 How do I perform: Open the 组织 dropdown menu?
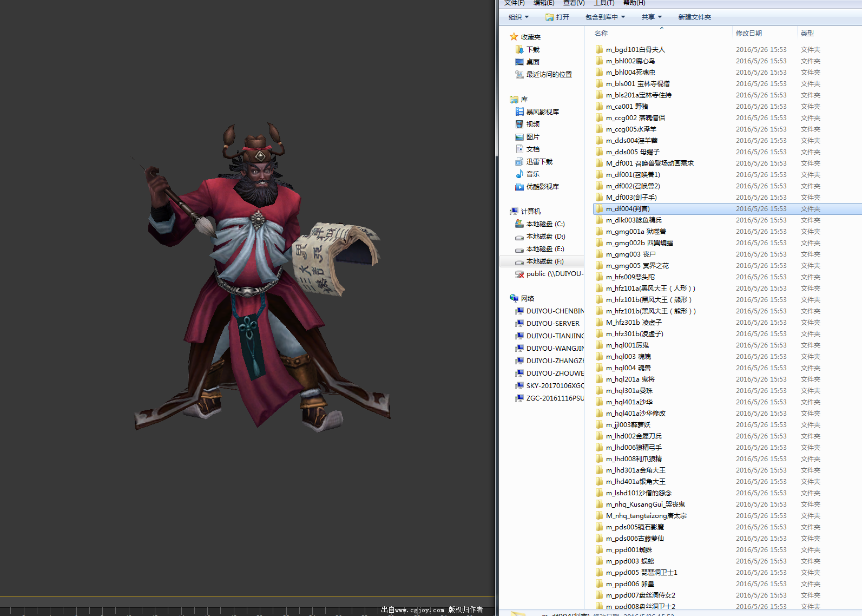(518, 17)
